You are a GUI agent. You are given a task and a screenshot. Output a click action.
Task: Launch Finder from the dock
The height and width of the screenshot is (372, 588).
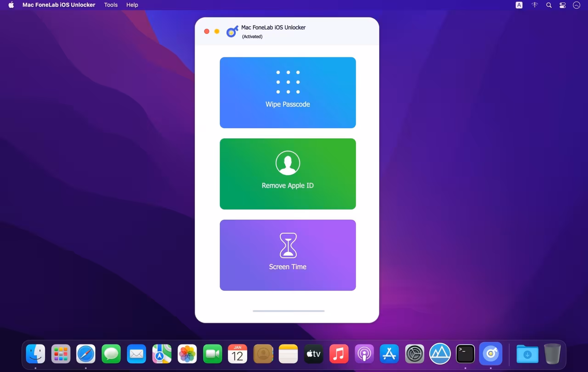point(35,354)
